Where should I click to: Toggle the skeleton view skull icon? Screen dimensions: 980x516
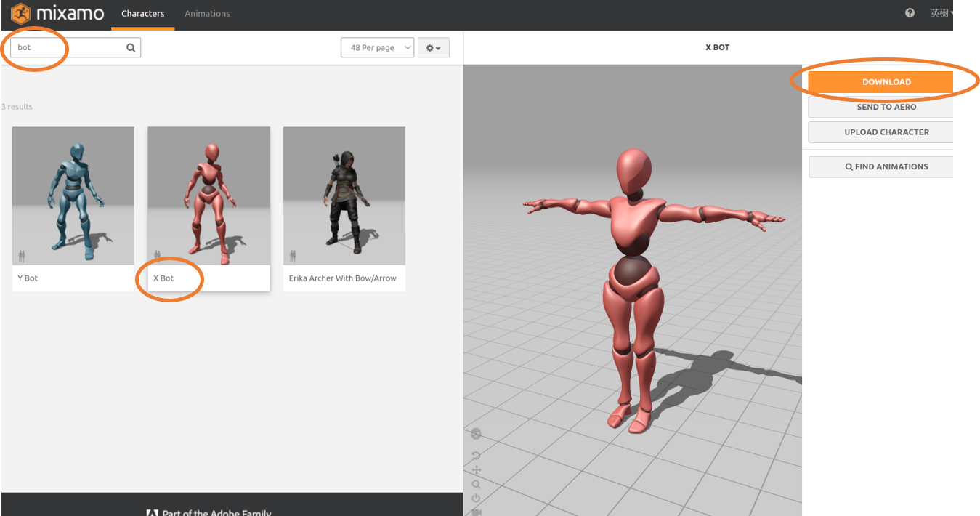[476, 435]
